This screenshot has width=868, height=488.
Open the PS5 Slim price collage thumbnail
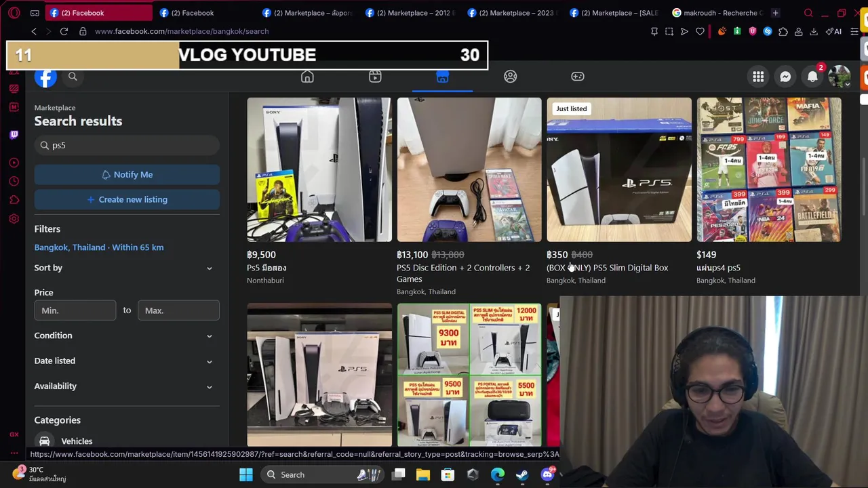point(469,375)
